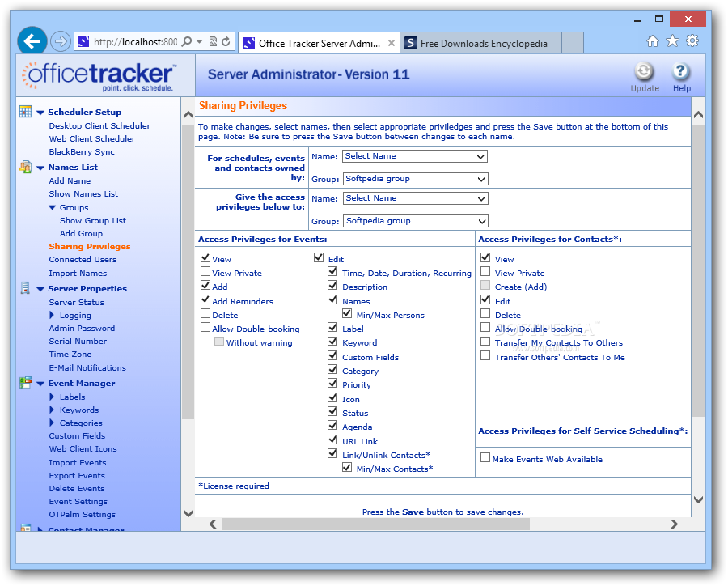Screen dimensions: 728x586
Task: Uncheck the Add Reminders checkbox
Action: (205, 299)
